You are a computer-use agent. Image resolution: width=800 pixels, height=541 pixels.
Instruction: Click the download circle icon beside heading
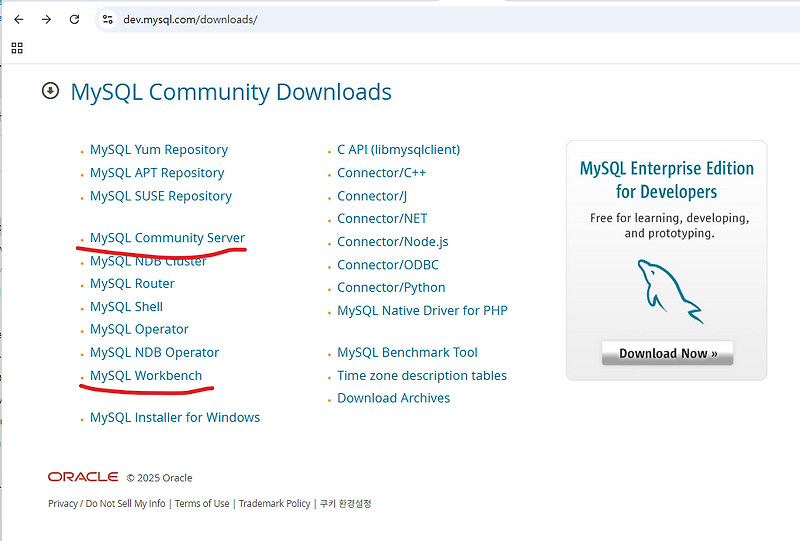(51, 91)
